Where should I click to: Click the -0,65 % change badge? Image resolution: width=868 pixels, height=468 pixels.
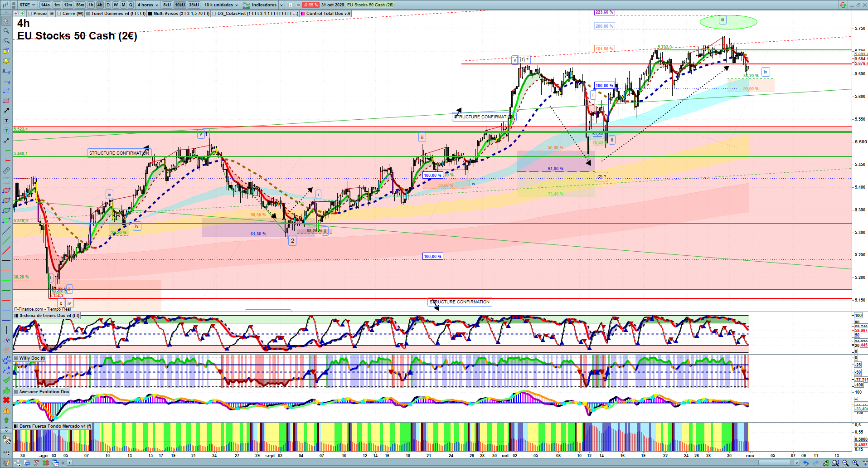pos(310,5)
